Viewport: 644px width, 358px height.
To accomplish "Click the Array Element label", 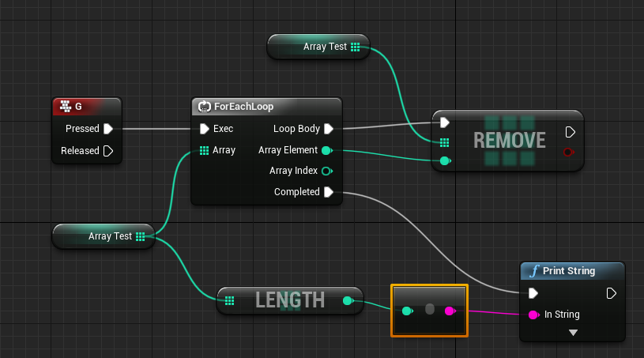I will (x=288, y=150).
